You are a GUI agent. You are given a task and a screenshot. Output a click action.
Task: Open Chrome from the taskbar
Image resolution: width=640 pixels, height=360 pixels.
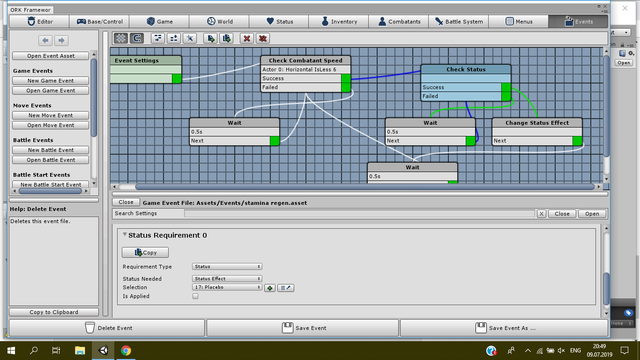click(126, 350)
